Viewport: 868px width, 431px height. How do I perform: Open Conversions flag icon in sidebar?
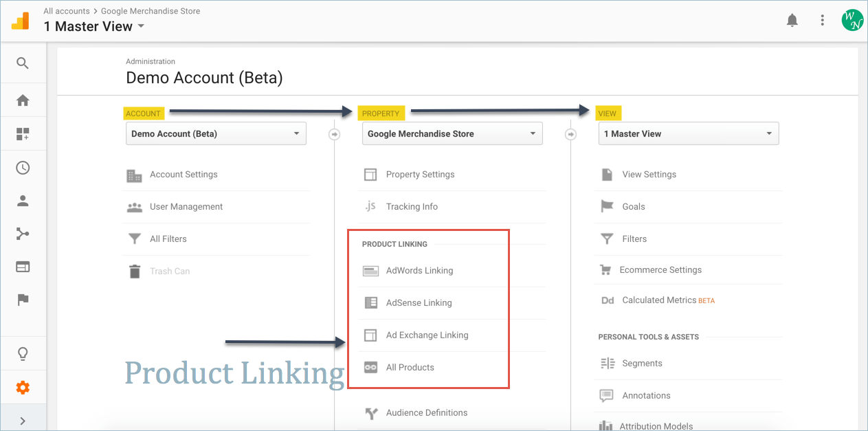click(x=23, y=300)
